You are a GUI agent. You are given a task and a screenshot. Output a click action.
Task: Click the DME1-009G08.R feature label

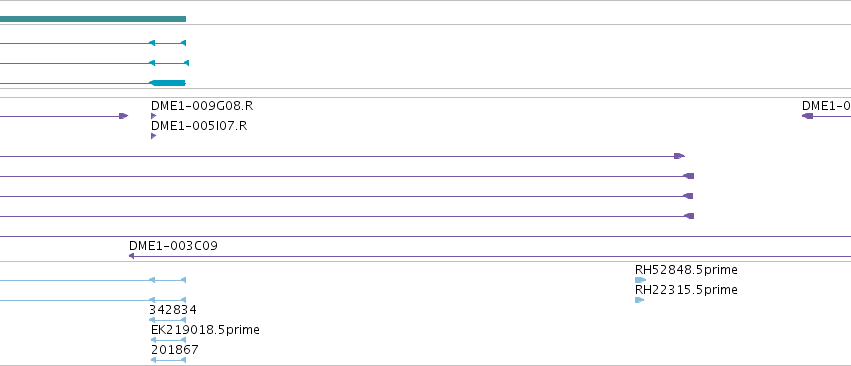click(x=202, y=106)
